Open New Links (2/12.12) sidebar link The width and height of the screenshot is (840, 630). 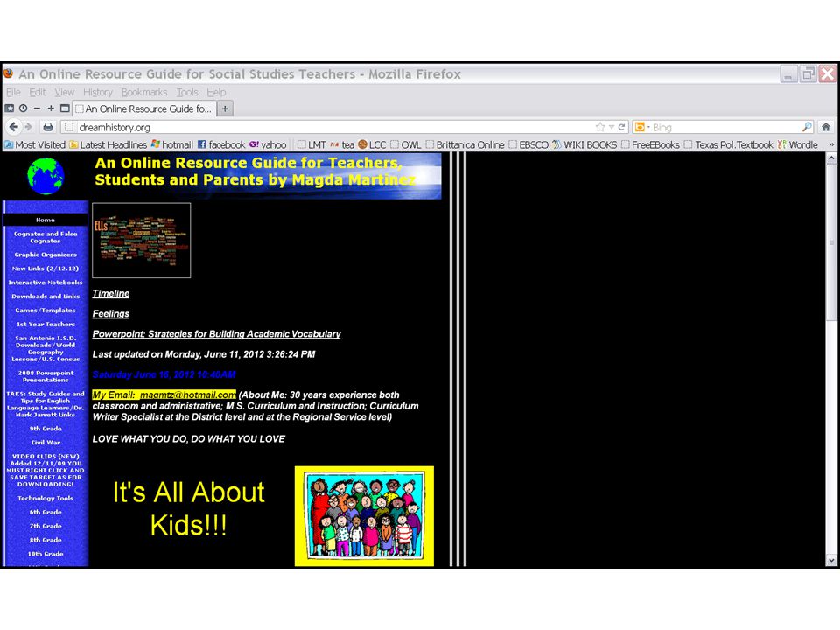pyautogui.click(x=45, y=269)
